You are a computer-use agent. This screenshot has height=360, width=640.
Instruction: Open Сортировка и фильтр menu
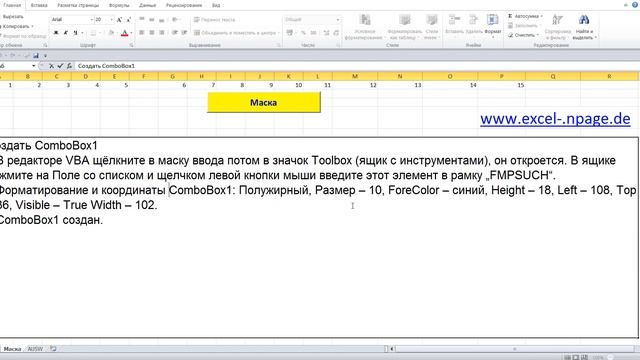558,27
